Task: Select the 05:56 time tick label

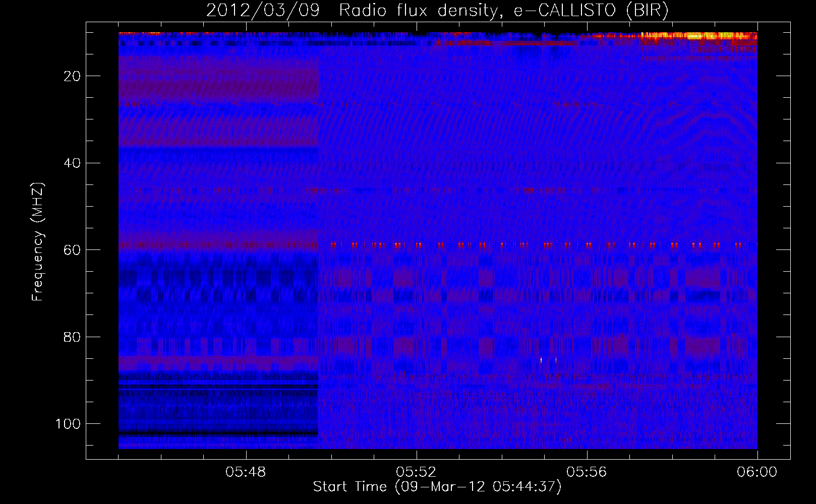Action: pos(587,472)
